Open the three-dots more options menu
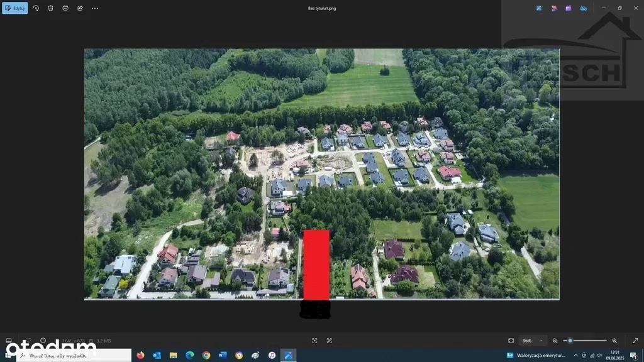This screenshot has height=362, width=644. pos(95,8)
